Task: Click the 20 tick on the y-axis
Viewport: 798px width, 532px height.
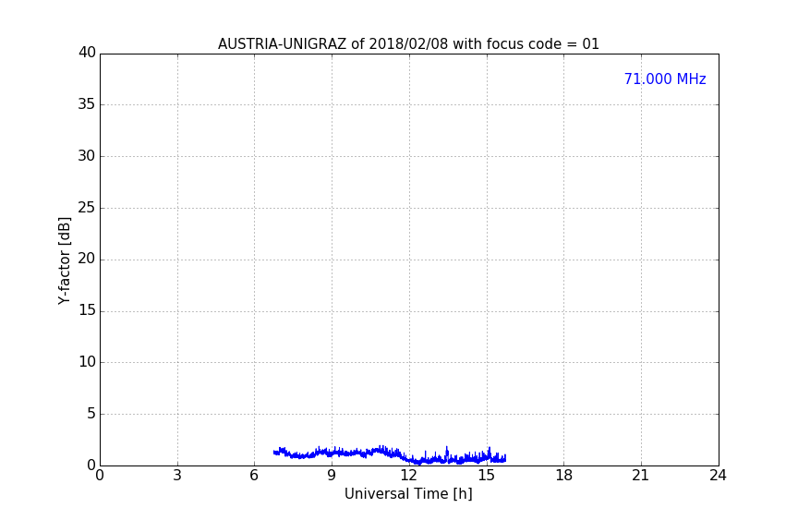Action: tap(87, 259)
